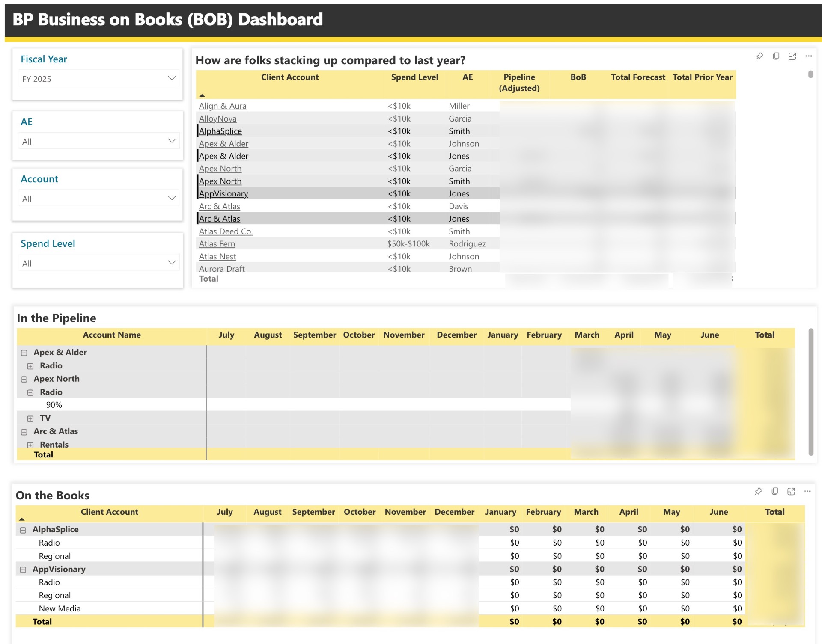Open the Account filter dropdown
Image resolution: width=822 pixels, height=644 pixels.
98,199
